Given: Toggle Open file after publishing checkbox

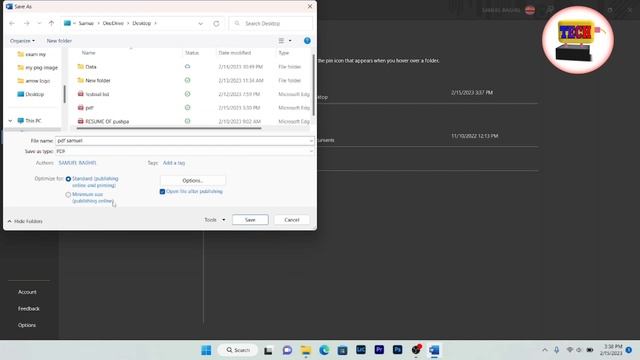Looking at the screenshot, I should [x=162, y=191].
